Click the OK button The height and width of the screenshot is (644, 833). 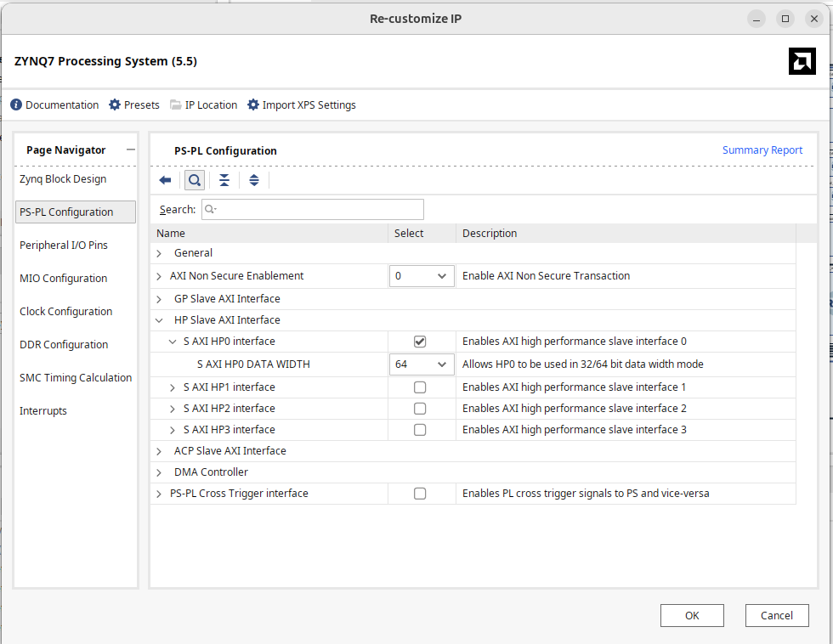point(692,615)
